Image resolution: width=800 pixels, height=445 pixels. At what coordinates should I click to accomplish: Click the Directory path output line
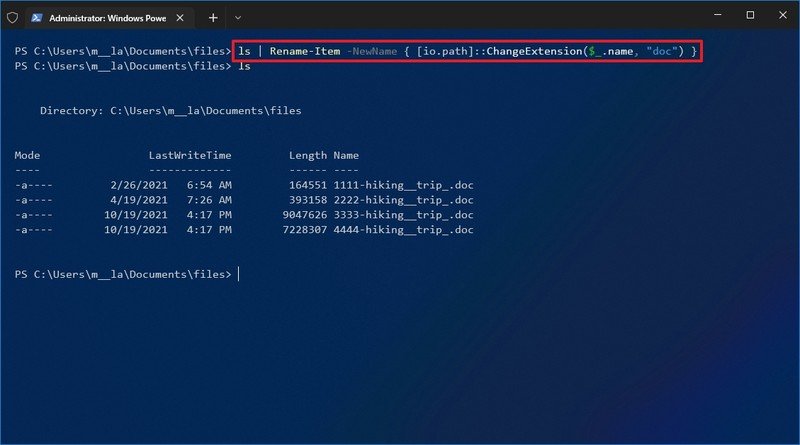coord(170,111)
